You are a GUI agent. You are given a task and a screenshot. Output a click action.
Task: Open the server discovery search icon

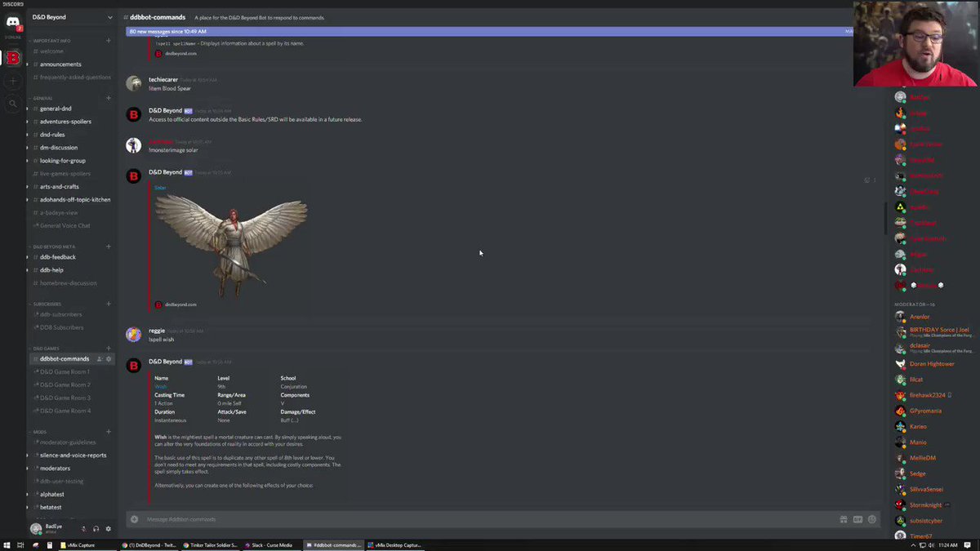tap(12, 104)
